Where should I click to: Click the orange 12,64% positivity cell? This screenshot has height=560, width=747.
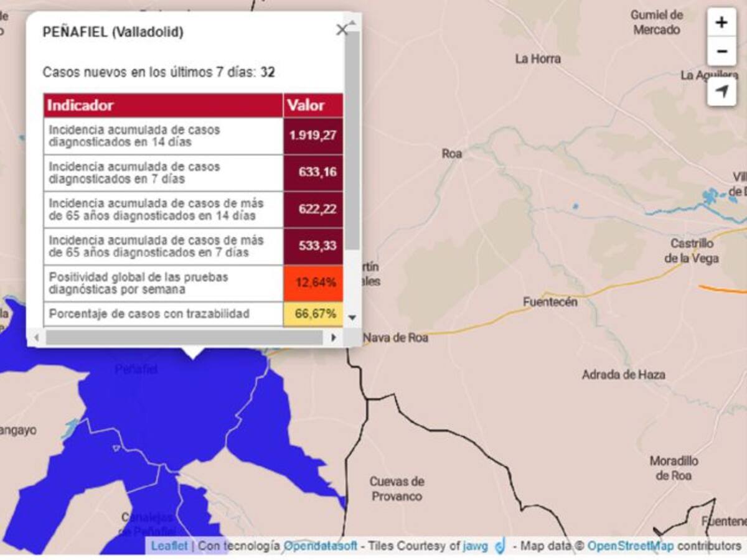click(313, 283)
